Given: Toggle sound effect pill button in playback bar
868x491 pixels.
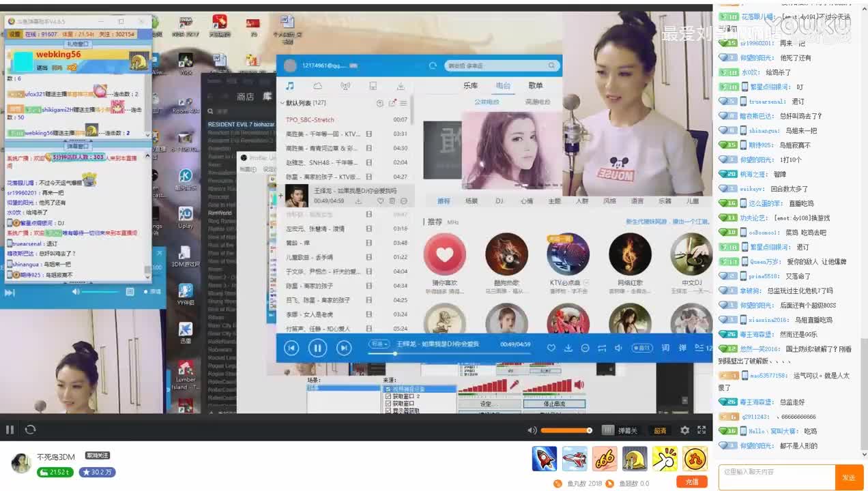Looking at the screenshot, I should (641, 348).
